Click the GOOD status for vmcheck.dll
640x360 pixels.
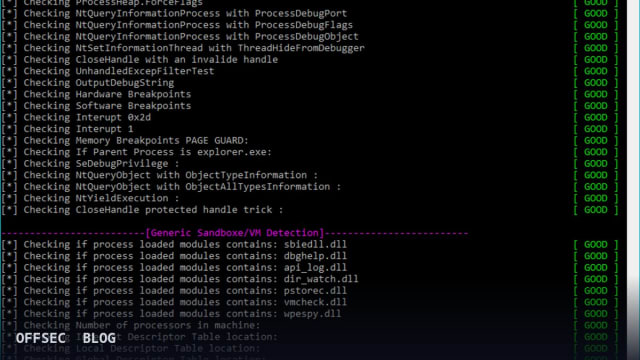[x=596, y=302]
